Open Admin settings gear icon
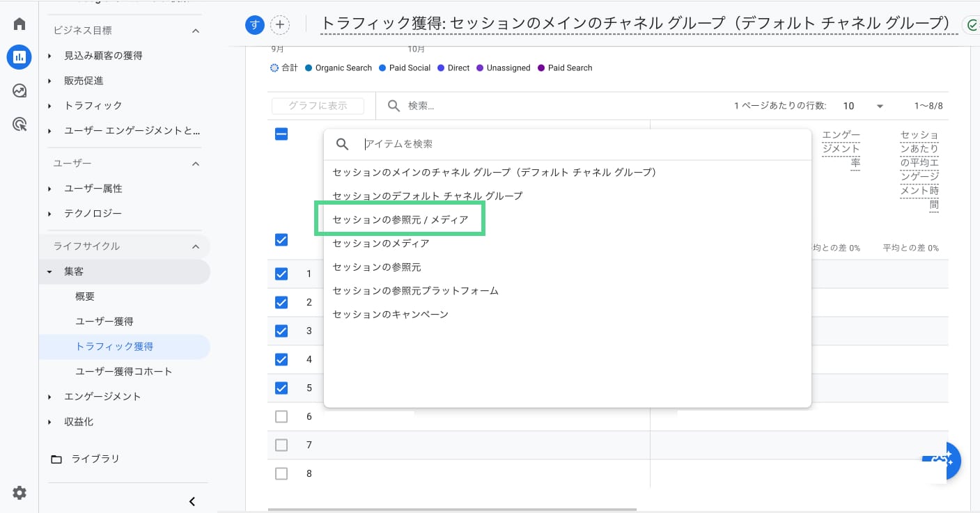Screen dimensions: 980x513 [x=20, y=493]
